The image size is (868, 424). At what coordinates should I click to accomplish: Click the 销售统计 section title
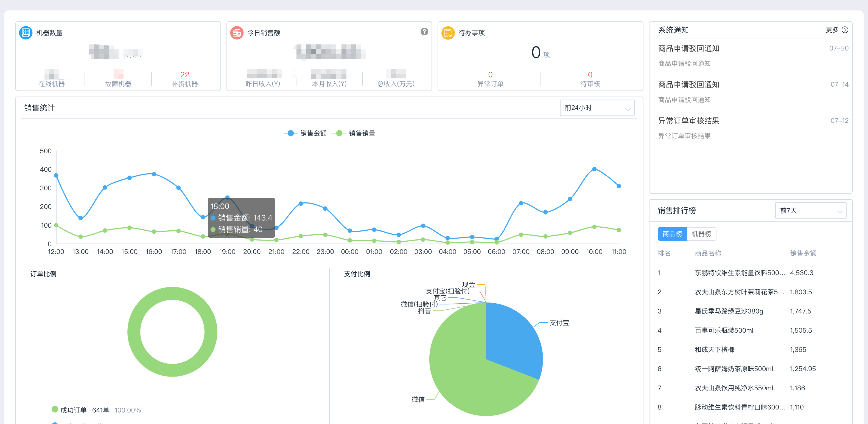[x=40, y=108]
